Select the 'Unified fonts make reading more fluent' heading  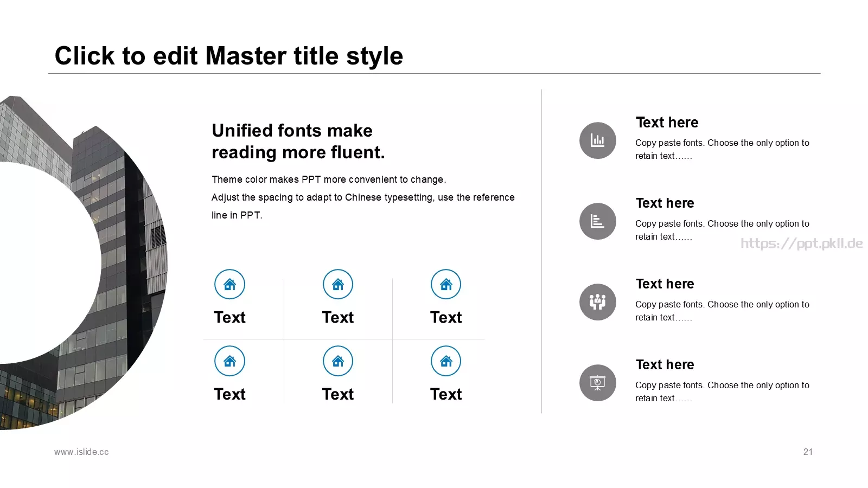tap(298, 142)
